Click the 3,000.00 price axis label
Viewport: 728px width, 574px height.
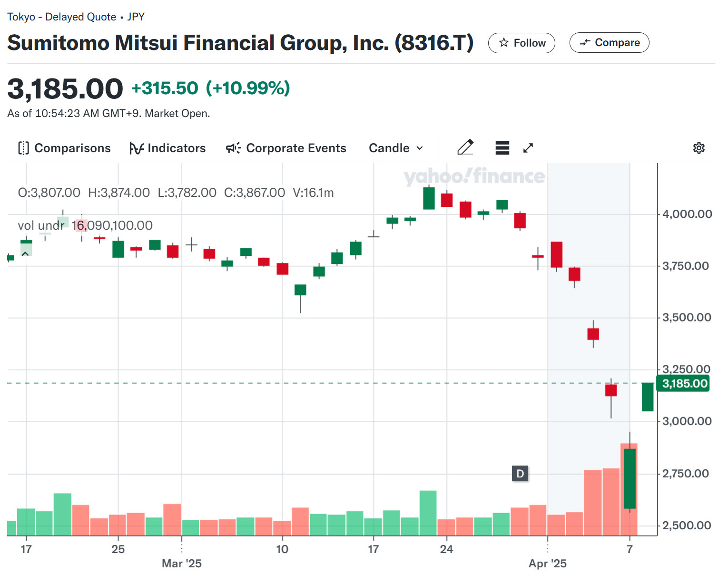tap(687, 421)
